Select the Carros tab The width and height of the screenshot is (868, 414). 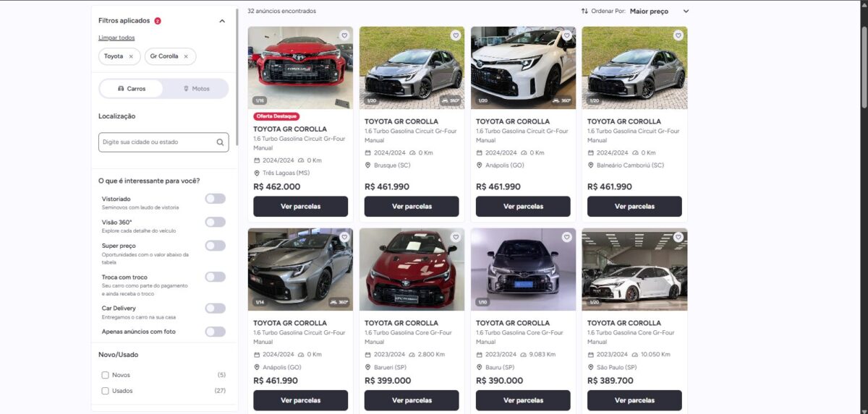coord(132,89)
